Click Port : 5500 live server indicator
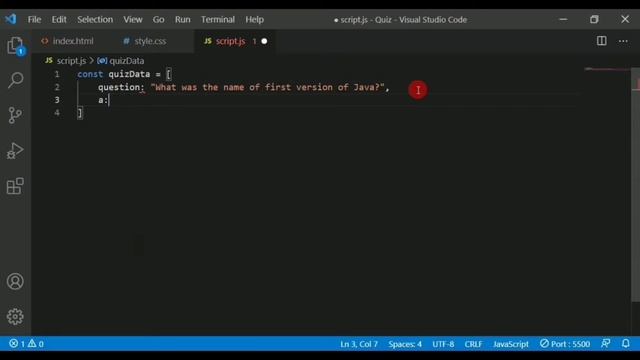The width and height of the screenshot is (640, 360). coord(565,344)
